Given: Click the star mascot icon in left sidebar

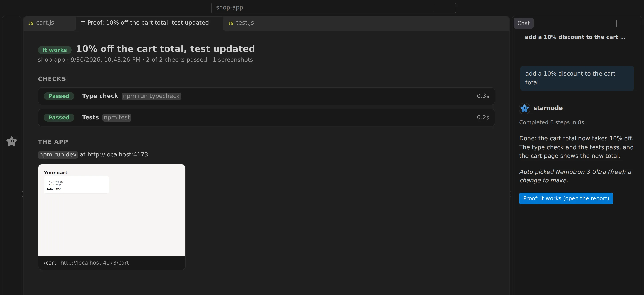Looking at the screenshot, I should pyautogui.click(x=11, y=141).
